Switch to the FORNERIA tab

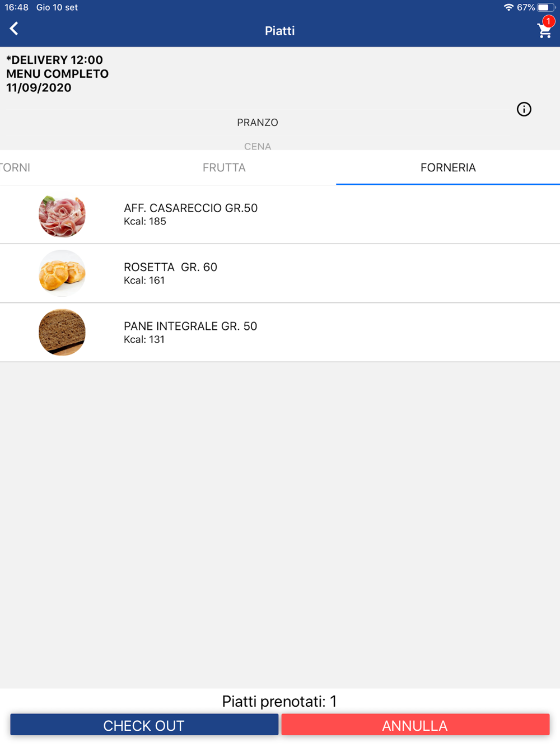coord(448,167)
